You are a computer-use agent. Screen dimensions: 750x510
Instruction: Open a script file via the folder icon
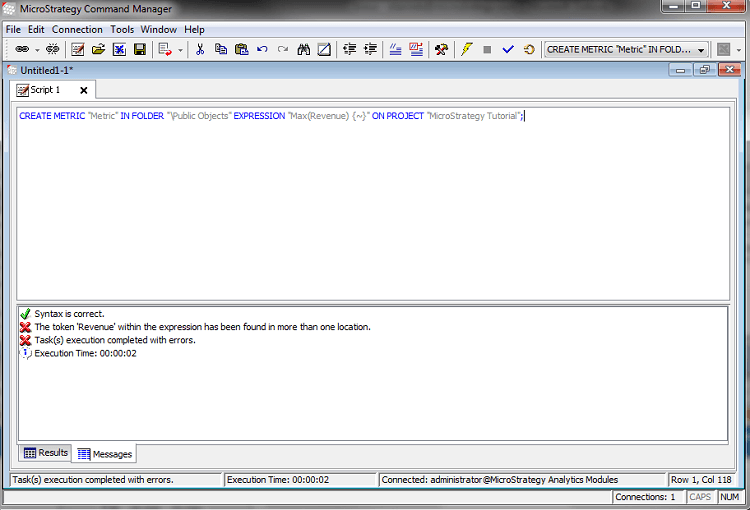click(99, 49)
